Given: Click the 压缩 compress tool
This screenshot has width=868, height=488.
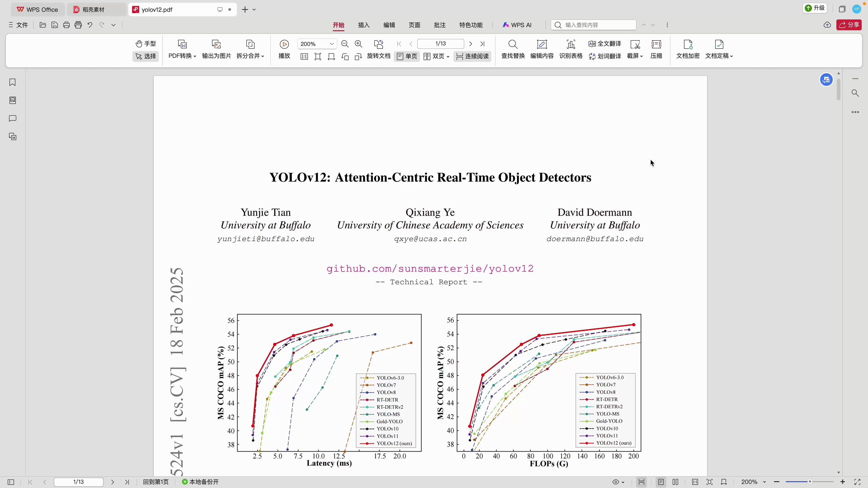Looking at the screenshot, I should click(x=656, y=49).
